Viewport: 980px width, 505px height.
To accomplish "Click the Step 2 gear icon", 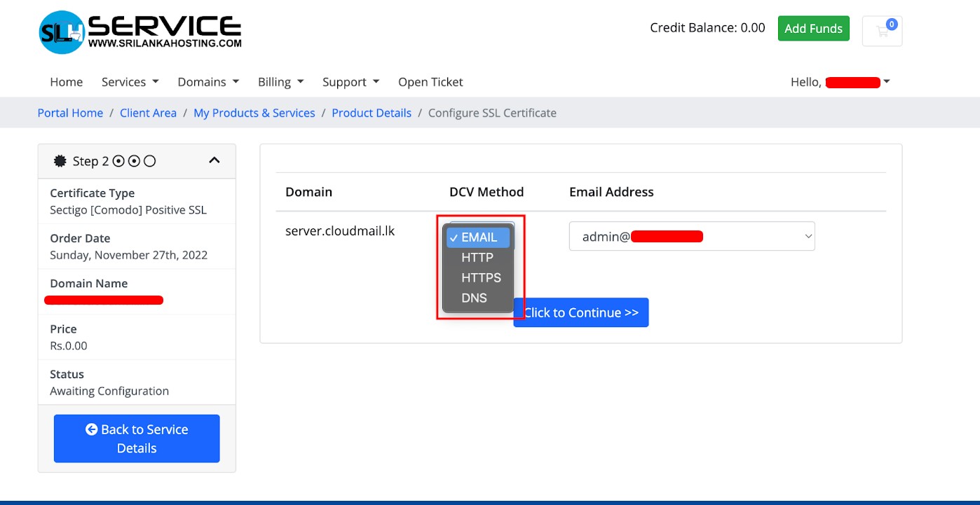I will [x=60, y=161].
